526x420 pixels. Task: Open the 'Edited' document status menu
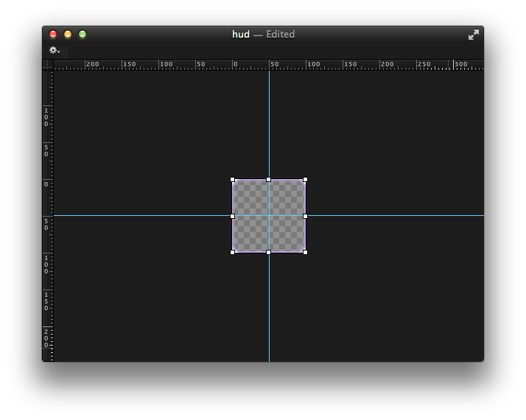coord(280,34)
